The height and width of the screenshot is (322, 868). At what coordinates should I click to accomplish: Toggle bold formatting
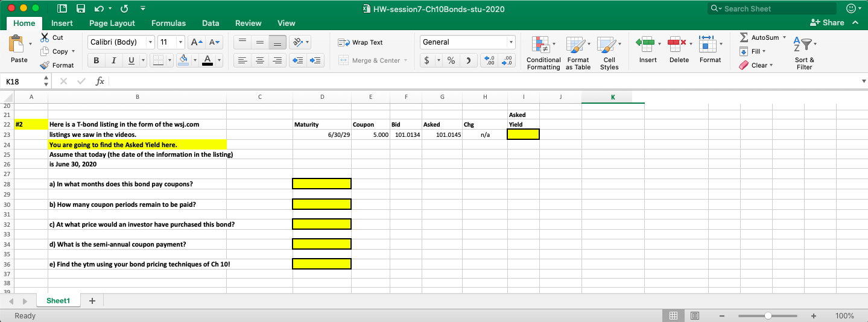click(x=96, y=60)
